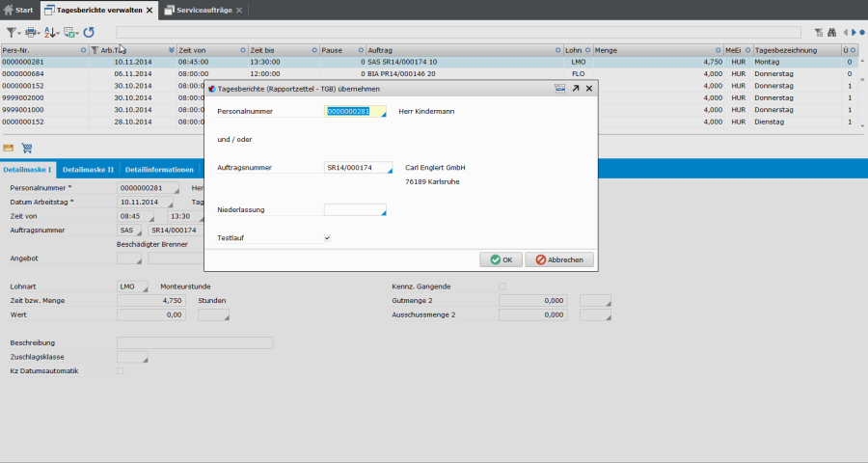Click the Auftragsnummer field in dialog
868x463 pixels.
coord(357,168)
